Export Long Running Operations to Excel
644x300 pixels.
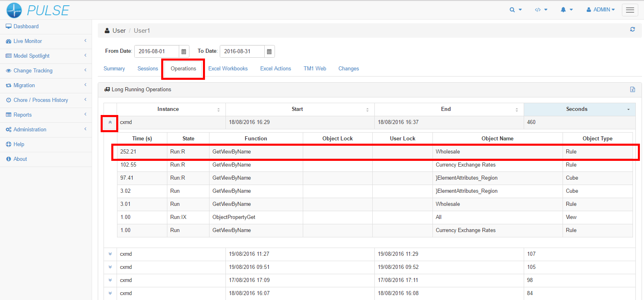tap(632, 90)
